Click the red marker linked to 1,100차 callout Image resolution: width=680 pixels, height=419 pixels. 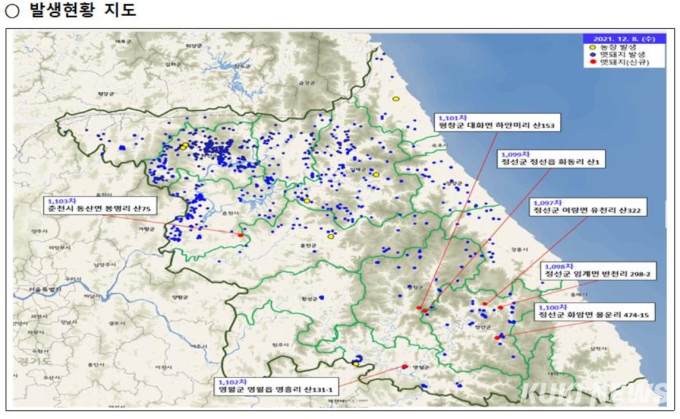(497, 337)
